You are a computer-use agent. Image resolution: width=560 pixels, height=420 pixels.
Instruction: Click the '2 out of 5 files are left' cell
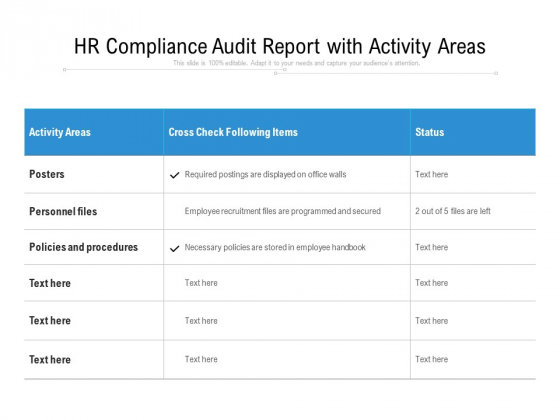(x=452, y=211)
